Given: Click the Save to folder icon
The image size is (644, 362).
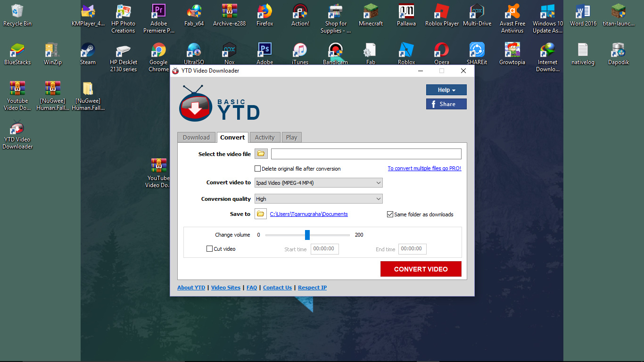Looking at the screenshot, I should 261,214.
